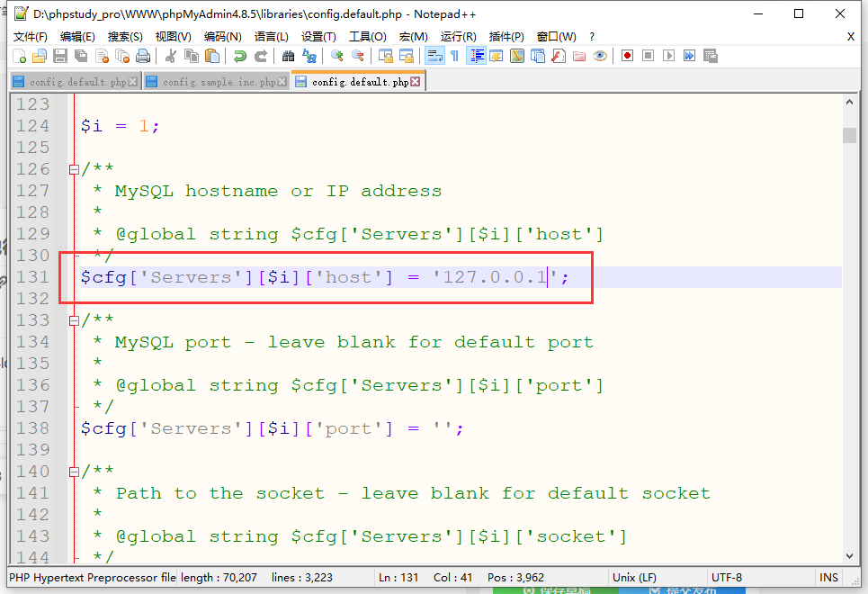Switch to the config.sample.inc.php tab
This screenshot has height=594, width=868.
219,82
